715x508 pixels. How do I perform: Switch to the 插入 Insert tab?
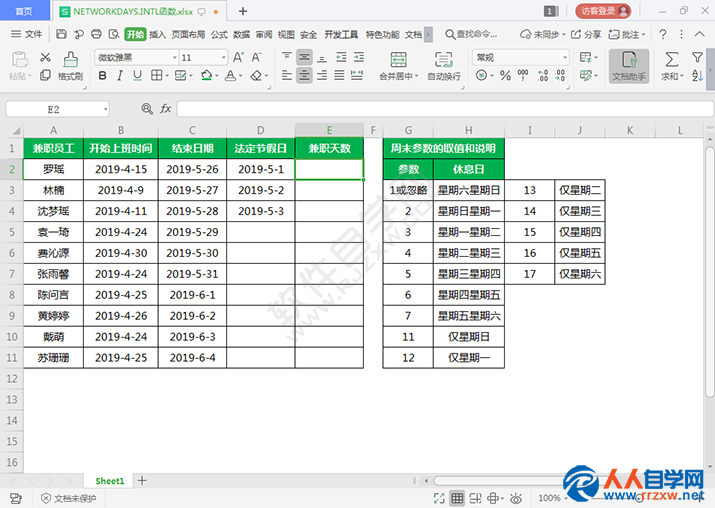tap(157, 34)
